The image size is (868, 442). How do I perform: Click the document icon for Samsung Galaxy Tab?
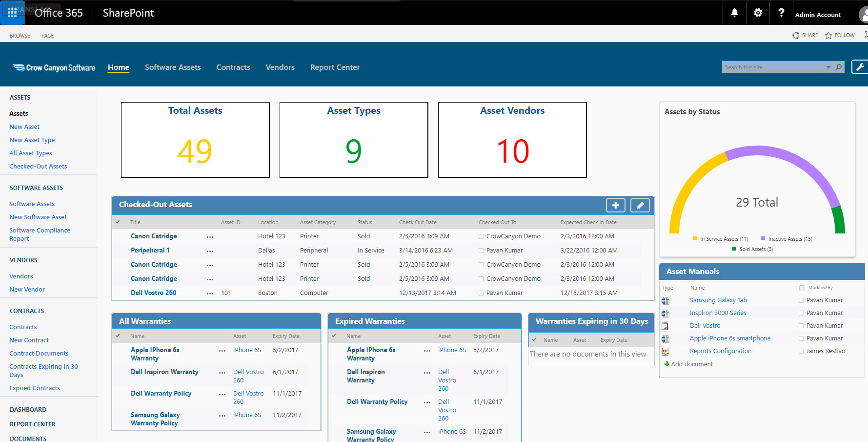pyautogui.click(x=665, y=301)
